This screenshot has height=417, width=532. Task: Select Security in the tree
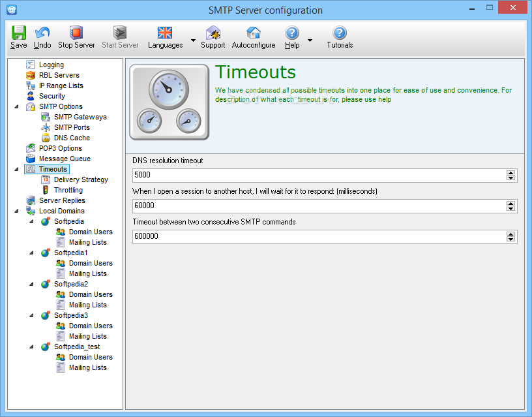coord(52,96)
